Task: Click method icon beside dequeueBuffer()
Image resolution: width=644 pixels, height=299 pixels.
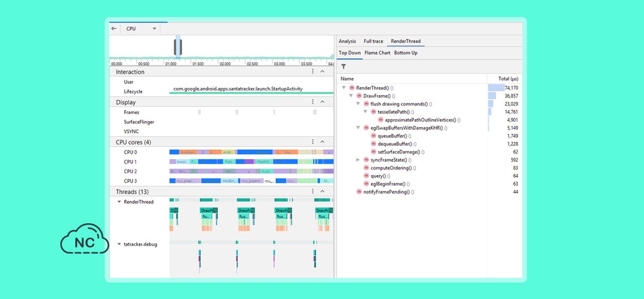Action: (x=374, y=144)
